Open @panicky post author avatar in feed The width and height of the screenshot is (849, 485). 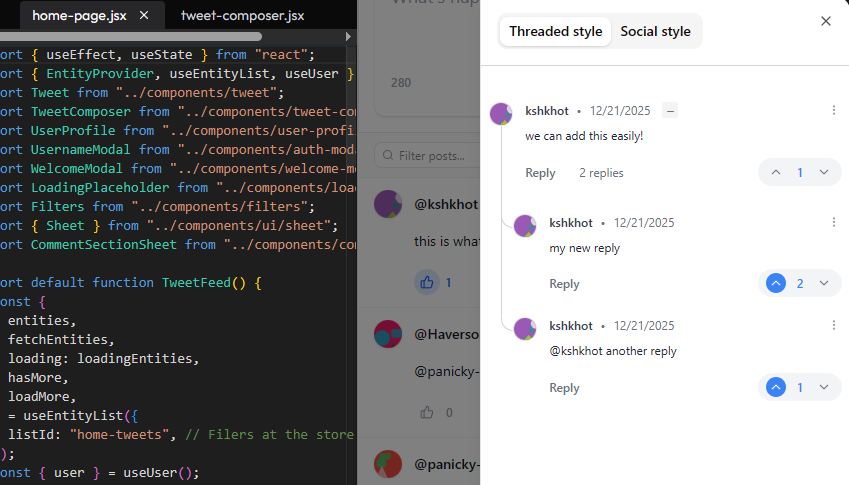click(x=388, y=464)
